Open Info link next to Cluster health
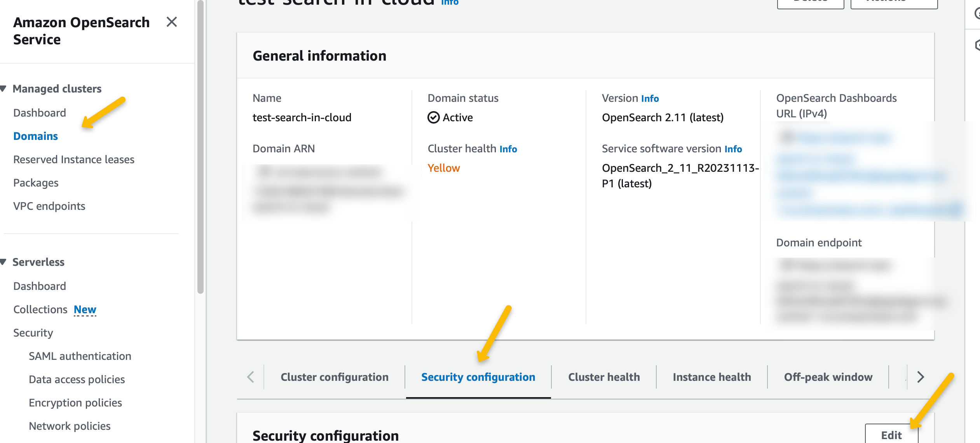Viewport: 980px width, 443px height. coord(508,149)
